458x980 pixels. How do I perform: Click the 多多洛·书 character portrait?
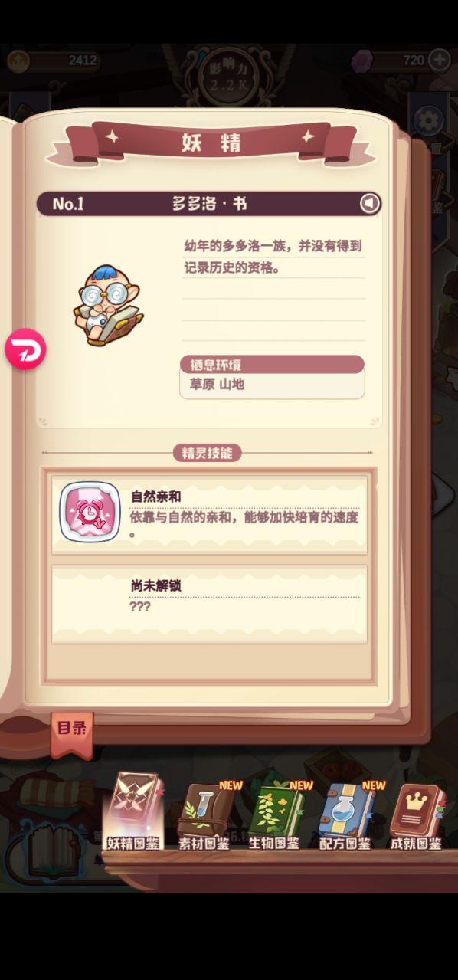tap(107, 305)
